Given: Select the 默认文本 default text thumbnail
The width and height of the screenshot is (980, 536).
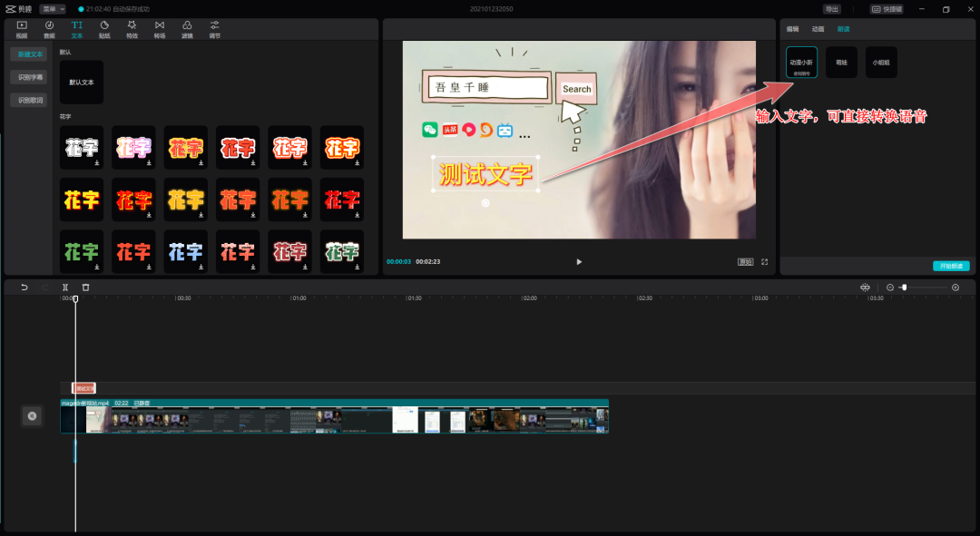Looking at the screenshot, I should pyautogui.click(x=82, y=82).
